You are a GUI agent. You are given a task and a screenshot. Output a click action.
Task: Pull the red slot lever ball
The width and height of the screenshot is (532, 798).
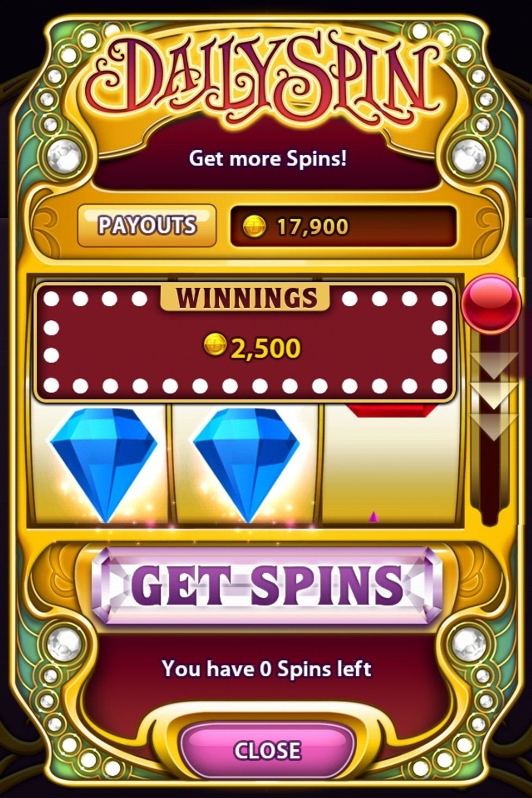tap(491, 305)
